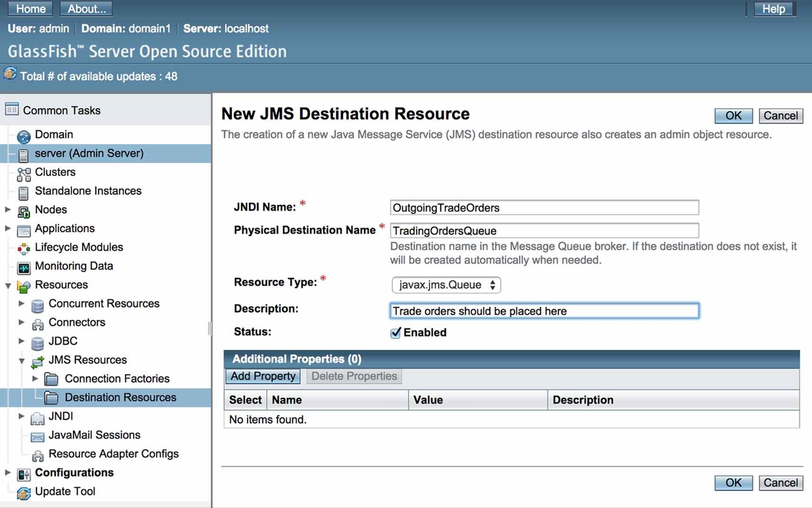
Task: Expand the Nodes tree node
Action: (x=8, y=209)
